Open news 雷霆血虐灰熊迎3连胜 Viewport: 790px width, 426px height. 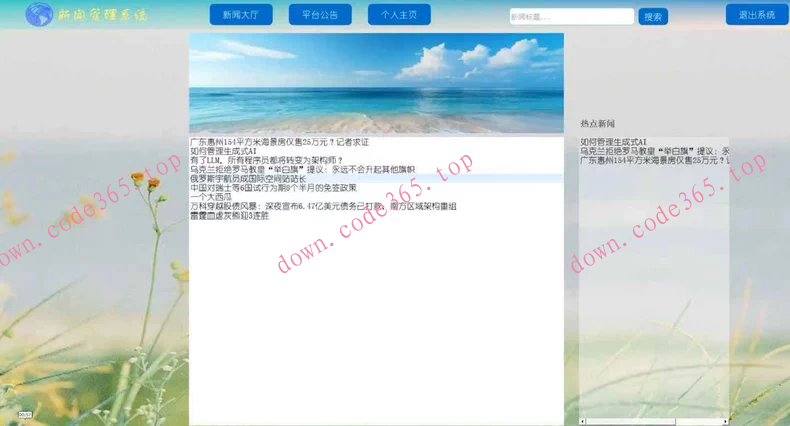point(229,216)
